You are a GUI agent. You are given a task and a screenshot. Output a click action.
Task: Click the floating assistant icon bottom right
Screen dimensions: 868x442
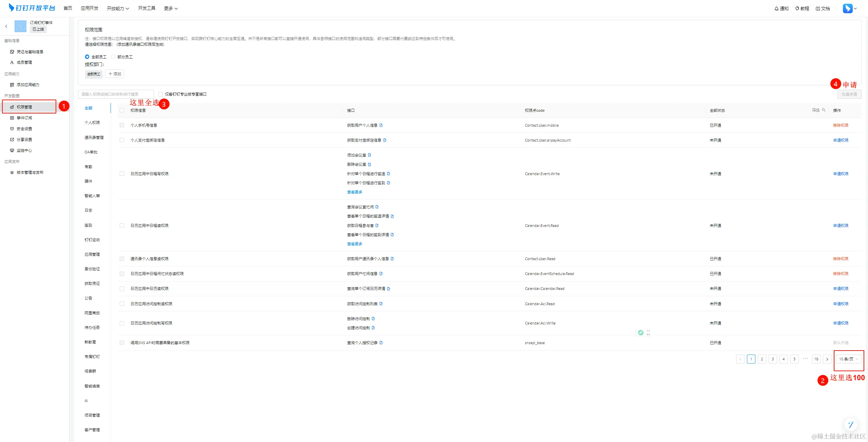click(850, 424)
